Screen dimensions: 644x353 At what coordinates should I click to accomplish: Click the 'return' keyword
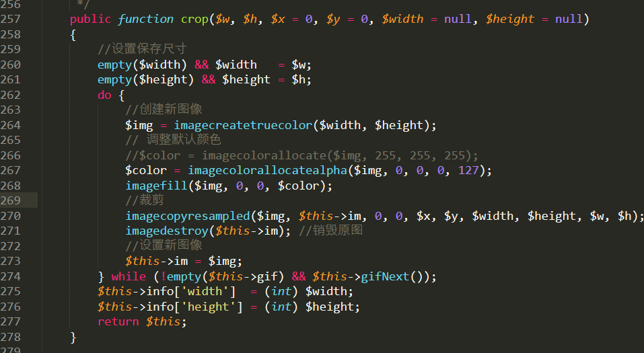118,321
